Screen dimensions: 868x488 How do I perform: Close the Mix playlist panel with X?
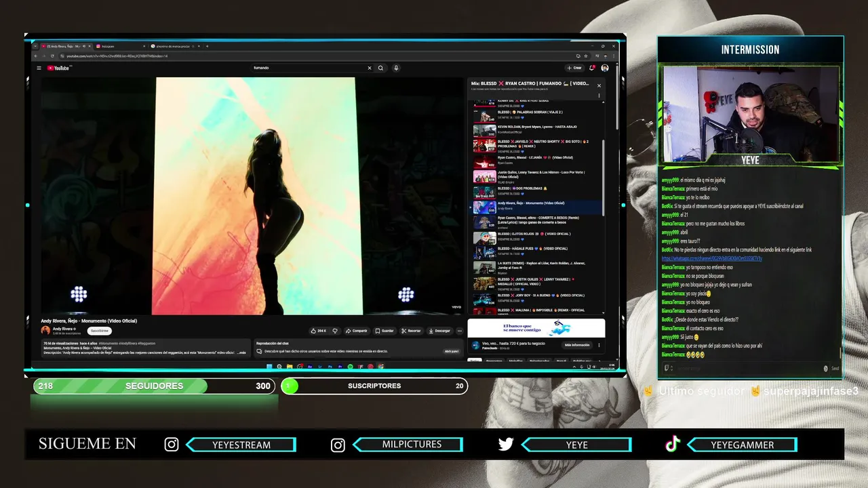599,85
